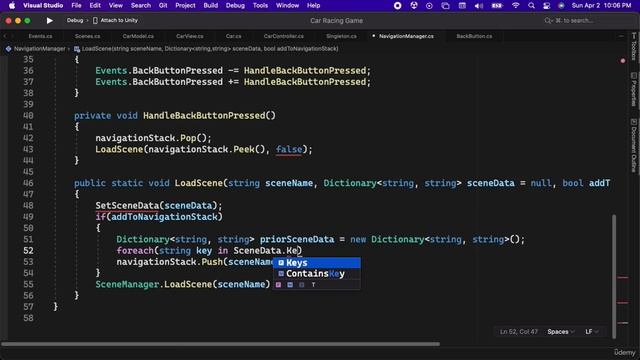Viewport: 640px width, 360px height.
Task: Click 'HandleBackButtonPressed()' method name on line 40
Action: (x=209, y=116)
